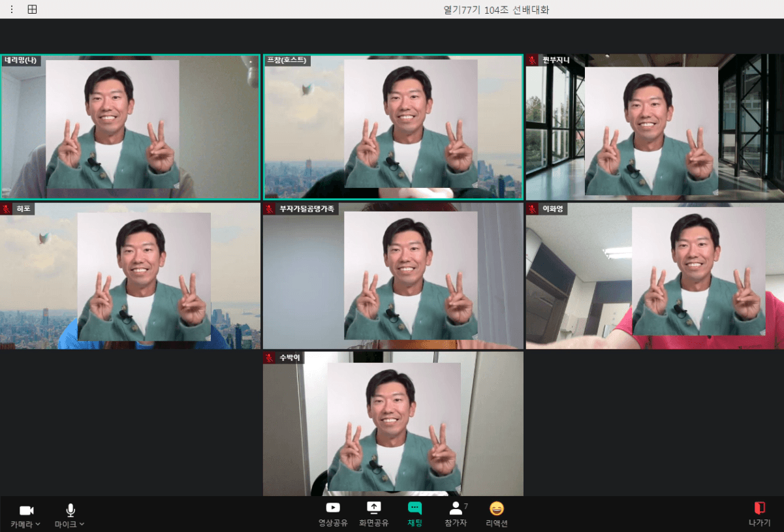Switch to grid layout view icon
The image size is (784, 532).
pos(32,9)
